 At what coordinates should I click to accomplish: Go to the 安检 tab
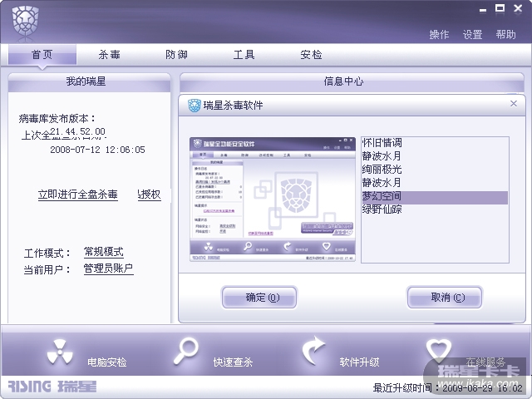311,54
